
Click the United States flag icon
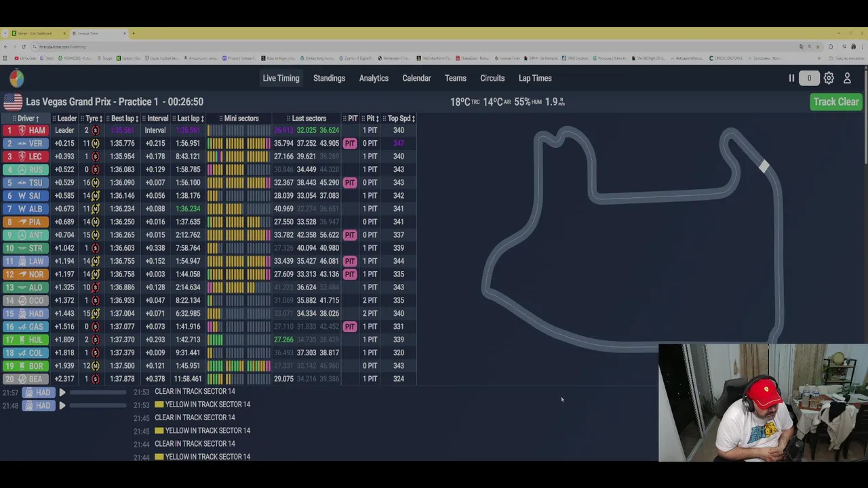12,102
